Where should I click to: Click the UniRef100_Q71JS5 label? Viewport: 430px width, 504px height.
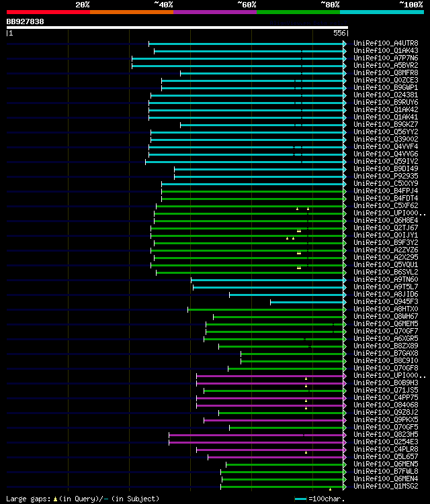(386, 391)
